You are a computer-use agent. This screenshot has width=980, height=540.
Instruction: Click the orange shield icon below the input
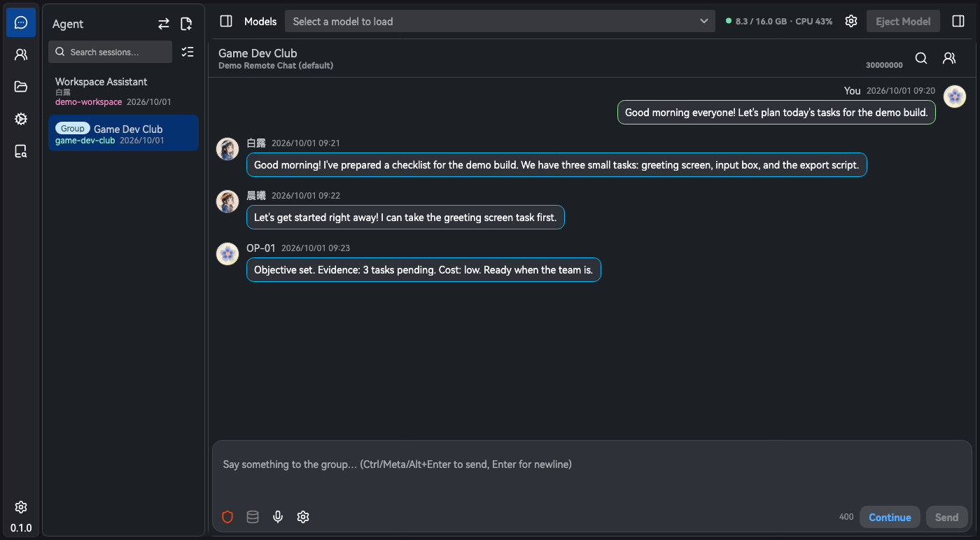(227, 517)
